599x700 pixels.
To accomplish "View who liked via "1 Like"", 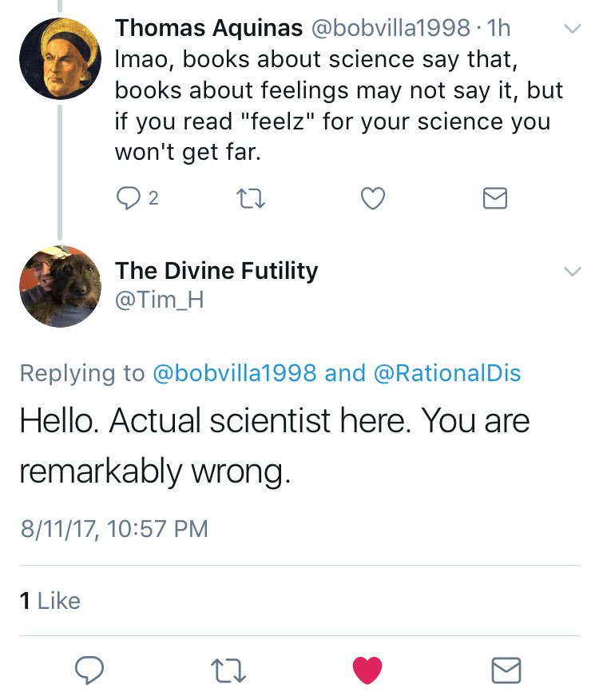I will tap(50, 600).
